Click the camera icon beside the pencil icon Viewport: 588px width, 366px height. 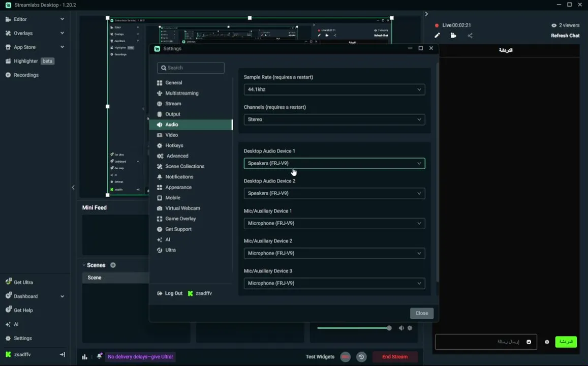pos(453,35)
